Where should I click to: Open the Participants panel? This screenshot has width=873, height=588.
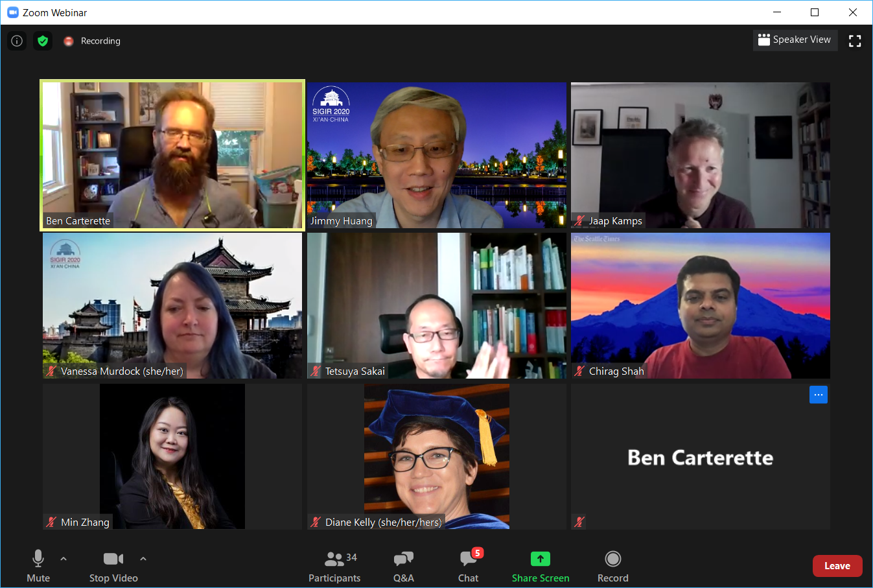pyautogui.click(x=334, y=567)
